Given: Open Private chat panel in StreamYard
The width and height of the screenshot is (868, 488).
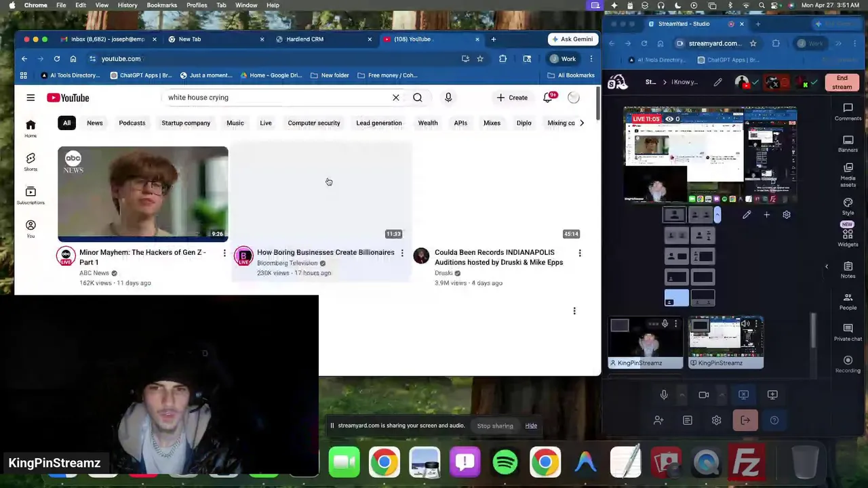Looking at the screenshot, I should (x=848, y=332).
